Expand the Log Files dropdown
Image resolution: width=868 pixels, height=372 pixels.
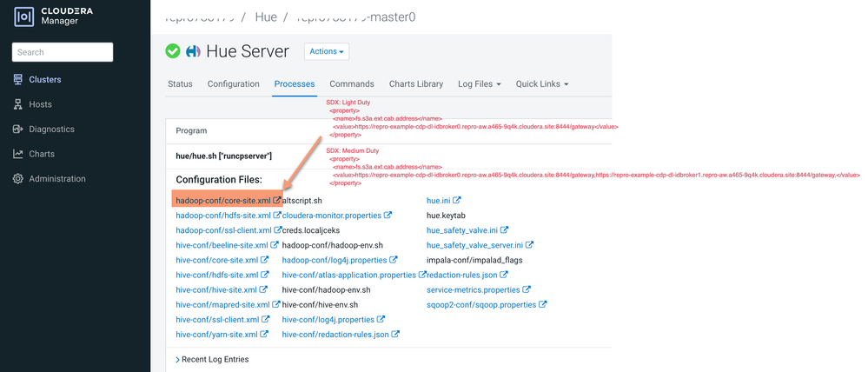[x=480, y=84]
